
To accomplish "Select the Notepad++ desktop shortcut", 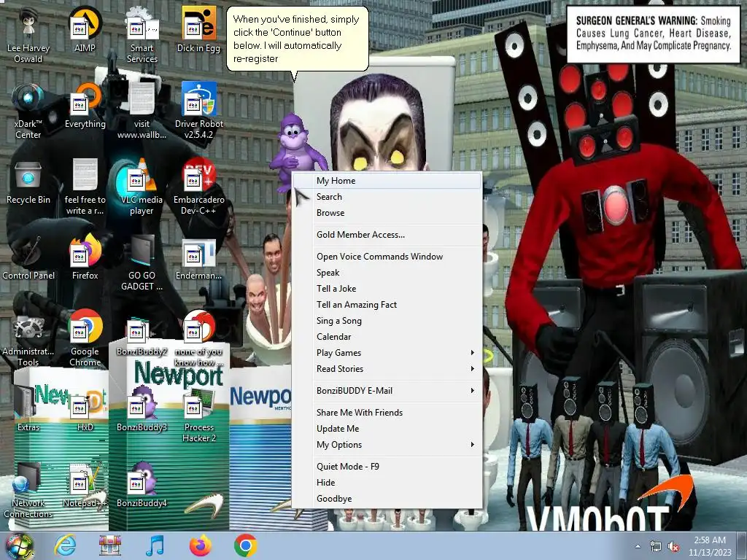I will (x=85, y=485).
